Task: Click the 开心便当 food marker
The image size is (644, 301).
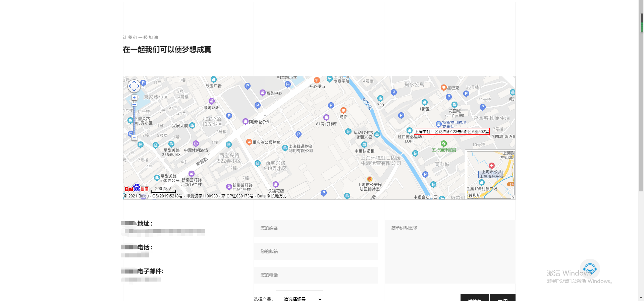Action: [317, 80]
